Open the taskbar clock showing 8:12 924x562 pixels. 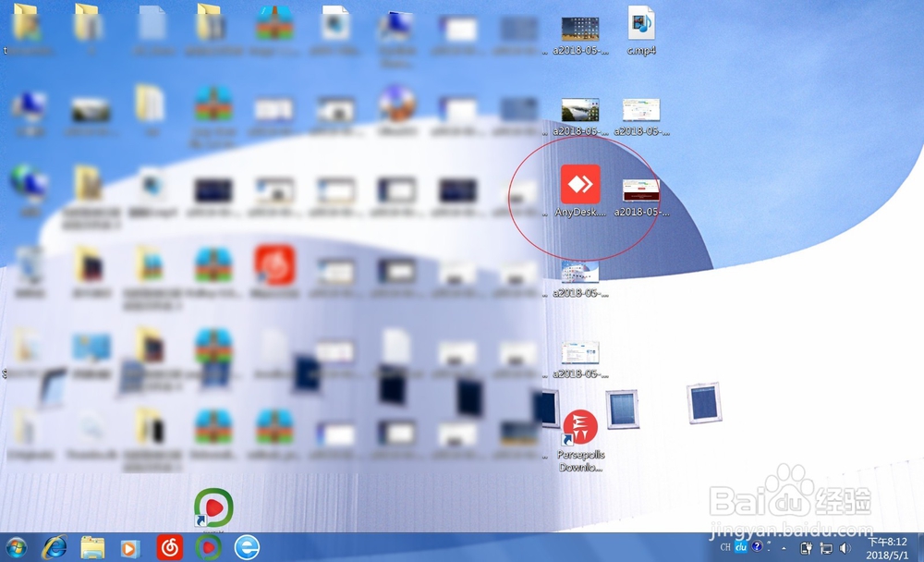pyautogui.click(x=887, y=548)
